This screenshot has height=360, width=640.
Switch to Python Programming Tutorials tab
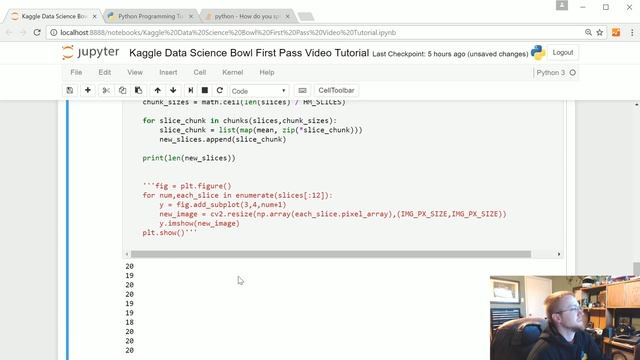coord(150,16)
